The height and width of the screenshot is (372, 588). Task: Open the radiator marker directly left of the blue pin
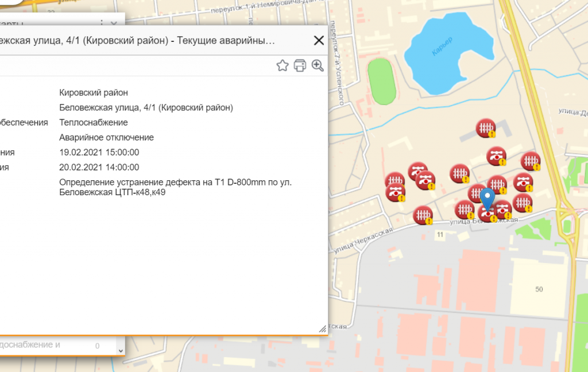click(x=477, y=193)
